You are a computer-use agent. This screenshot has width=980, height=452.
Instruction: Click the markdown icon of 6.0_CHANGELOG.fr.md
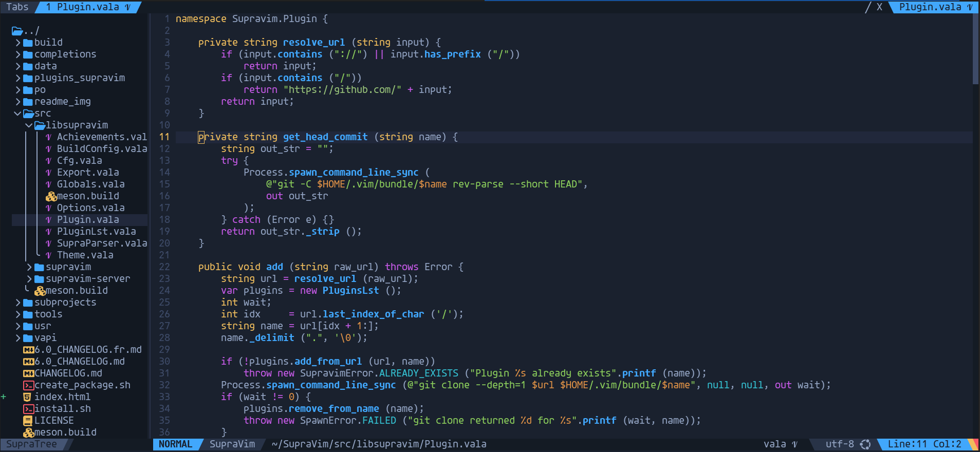point(29,350)
